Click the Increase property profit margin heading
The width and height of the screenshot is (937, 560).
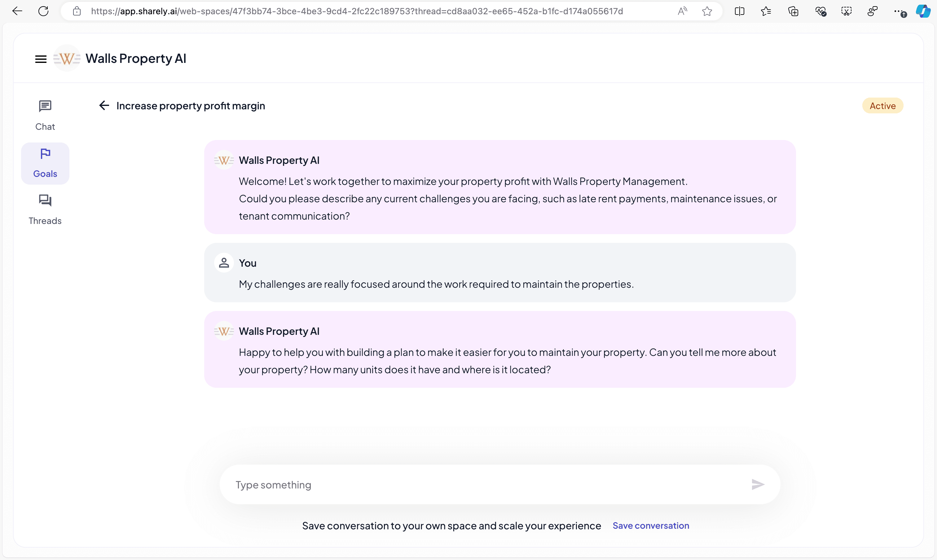191,106
